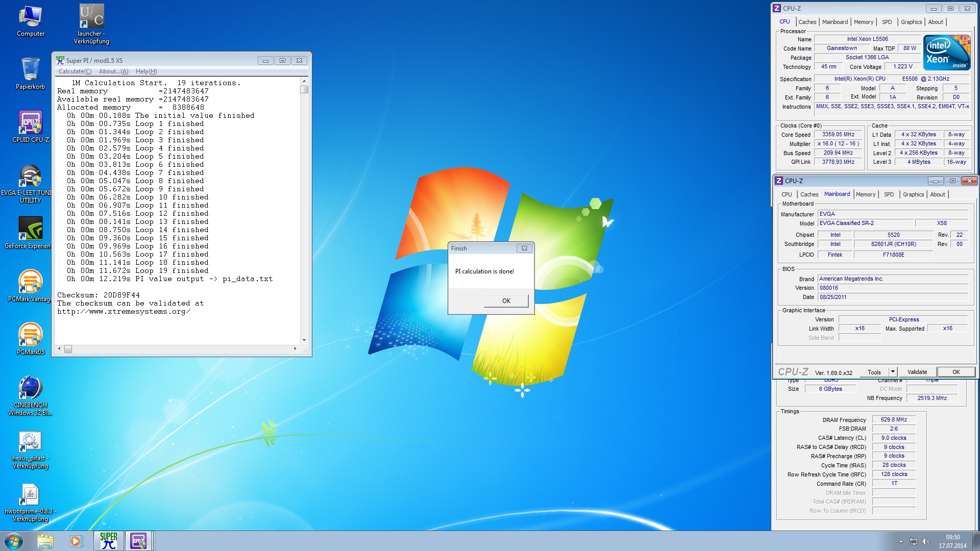The image size is (980, 551).
Task: Open About menu in Super PI
Action: tap(113, 71)
